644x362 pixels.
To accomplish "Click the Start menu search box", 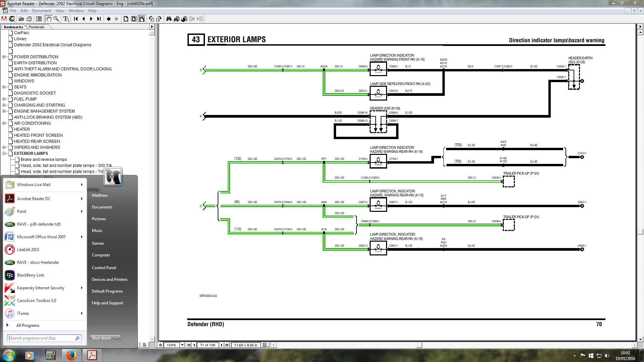I will (44, 338).
